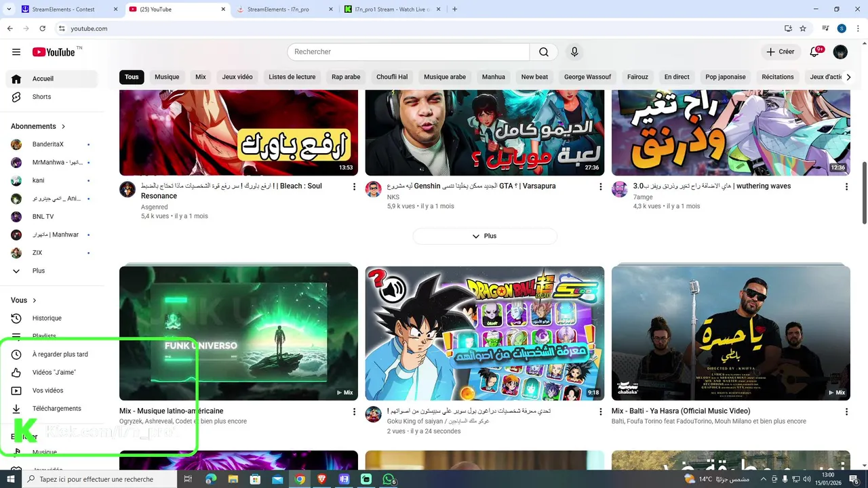This screenshot has height=488, width=868.
Task: Play the Dragon Ball voices challenge thumbnail
Action: (x=485, y=333)
